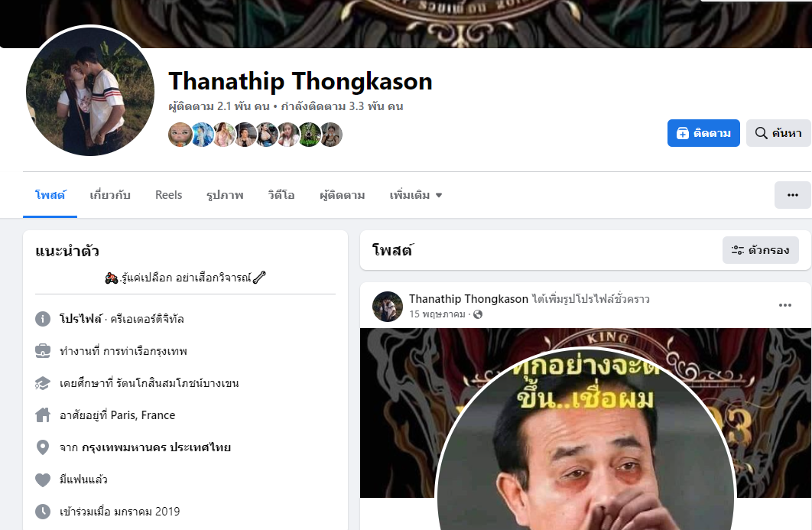Click the ค้นหา search button
The image size is (812, 530).
778,133
